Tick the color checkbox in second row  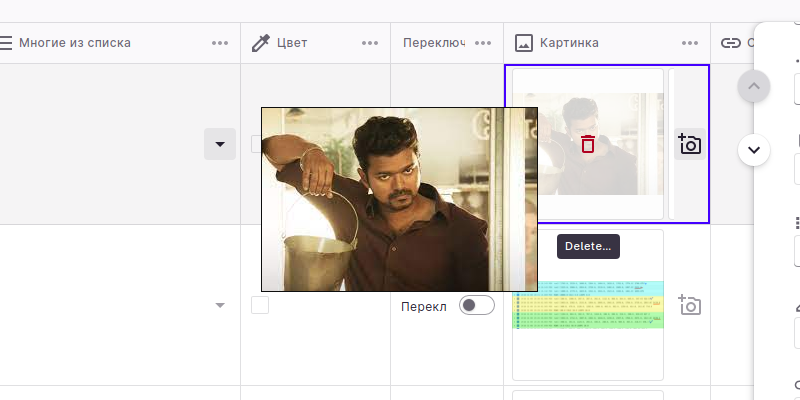coord(260,305)
